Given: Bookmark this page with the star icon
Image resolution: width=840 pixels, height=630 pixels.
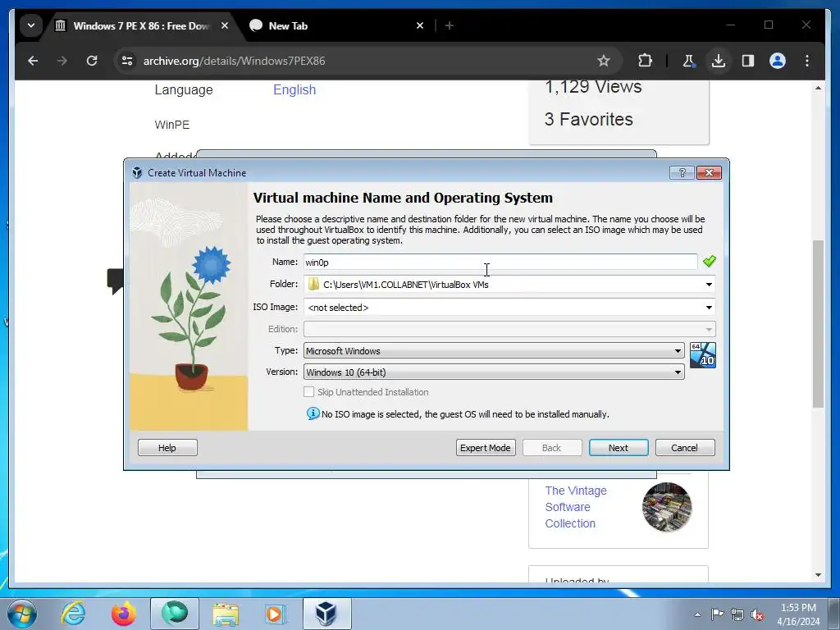Looking at the screenshot, I should [604, 61].
